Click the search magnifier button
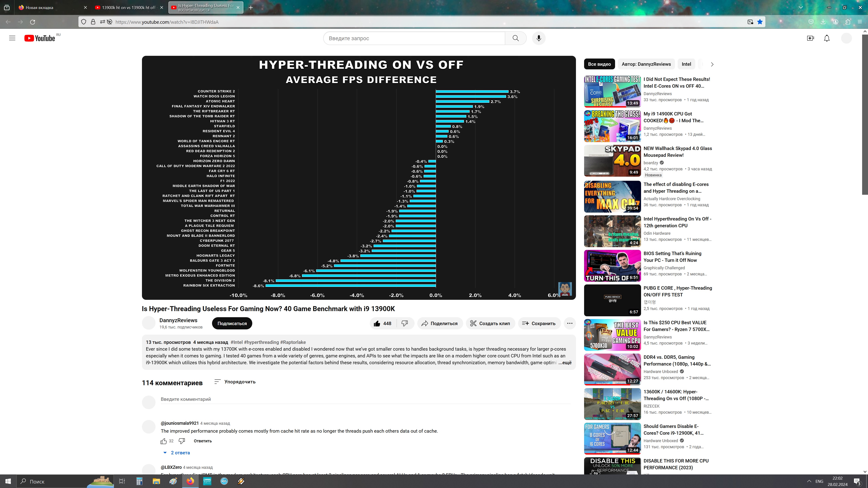 point(516,38)
